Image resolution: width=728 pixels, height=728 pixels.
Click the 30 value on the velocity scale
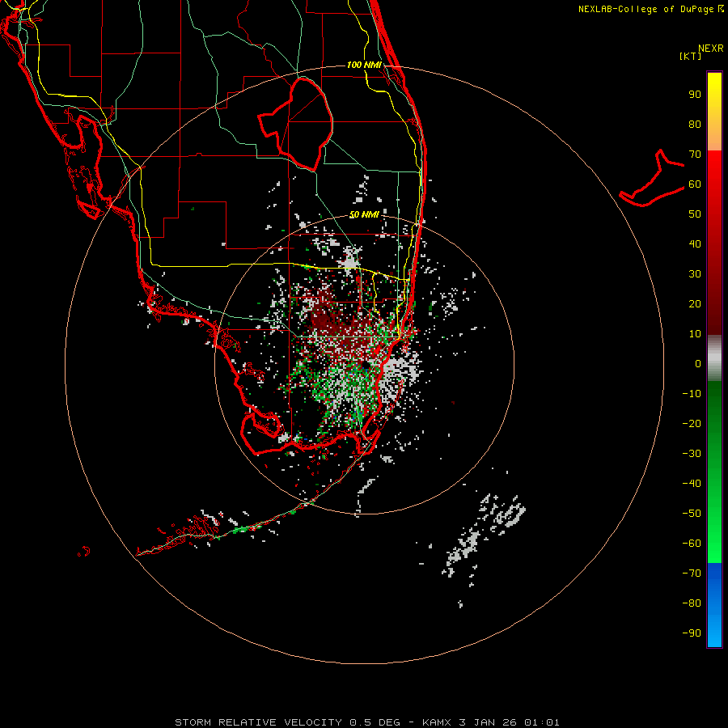pos(695,274)
